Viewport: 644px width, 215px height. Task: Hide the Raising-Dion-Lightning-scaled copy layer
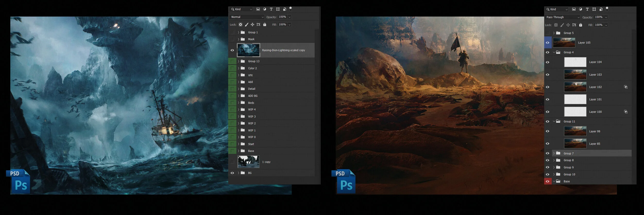click(232, 50)
